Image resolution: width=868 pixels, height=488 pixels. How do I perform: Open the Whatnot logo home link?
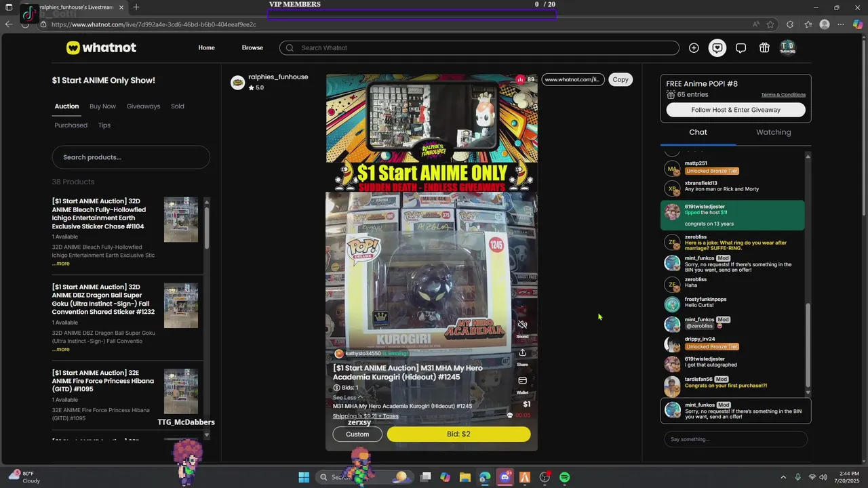point(101,47)
